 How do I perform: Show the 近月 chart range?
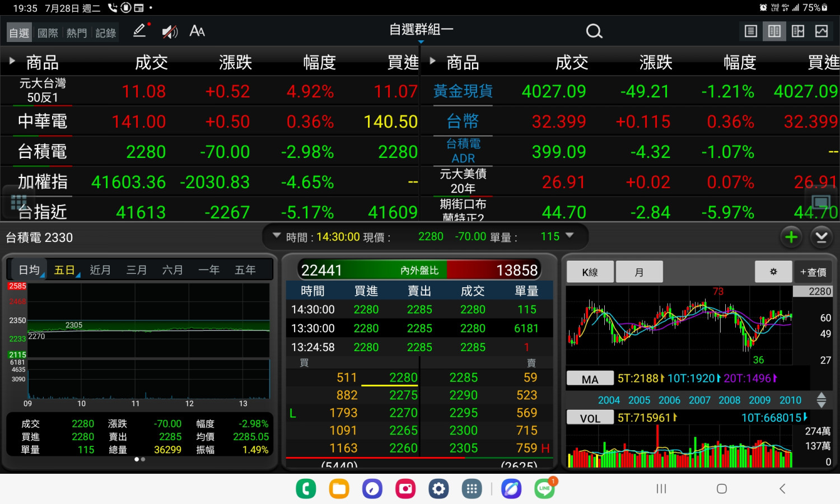pyautogui.click(x=100, y=270)
